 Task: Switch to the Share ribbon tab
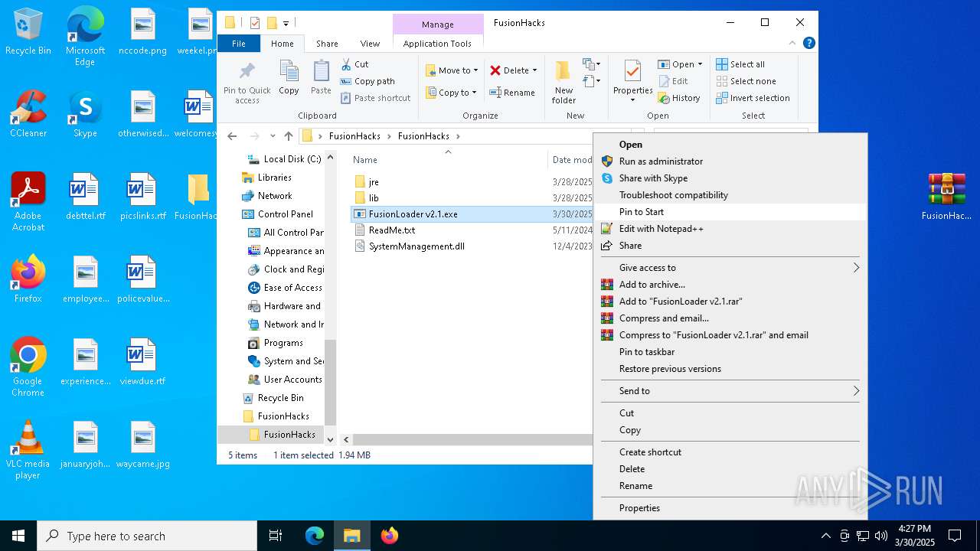tap(327, 44)
